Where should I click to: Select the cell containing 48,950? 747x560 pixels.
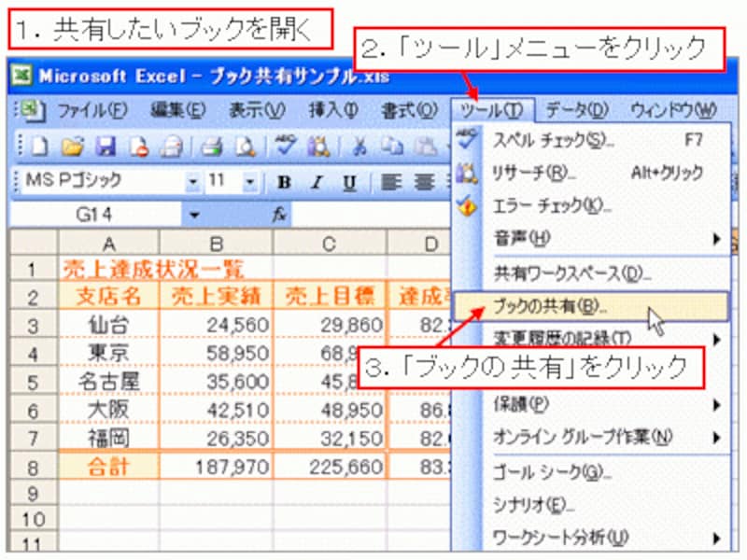click(x=330, y=410)
